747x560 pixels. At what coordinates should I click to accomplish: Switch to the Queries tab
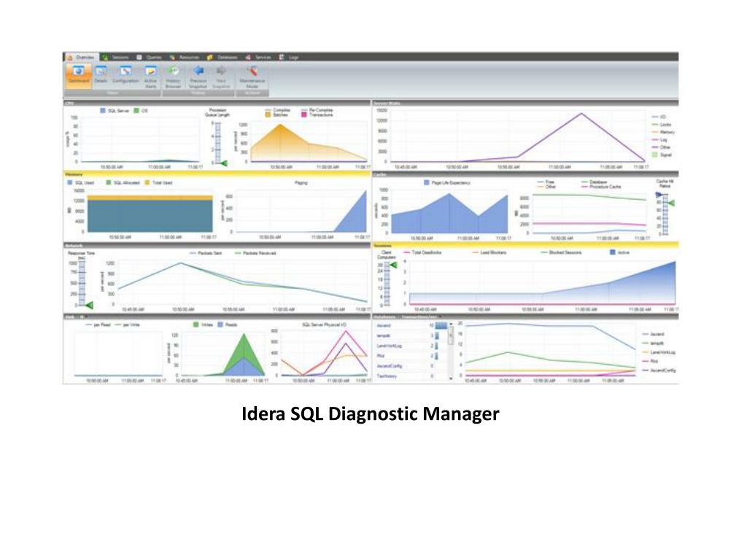tap(149, 57)
